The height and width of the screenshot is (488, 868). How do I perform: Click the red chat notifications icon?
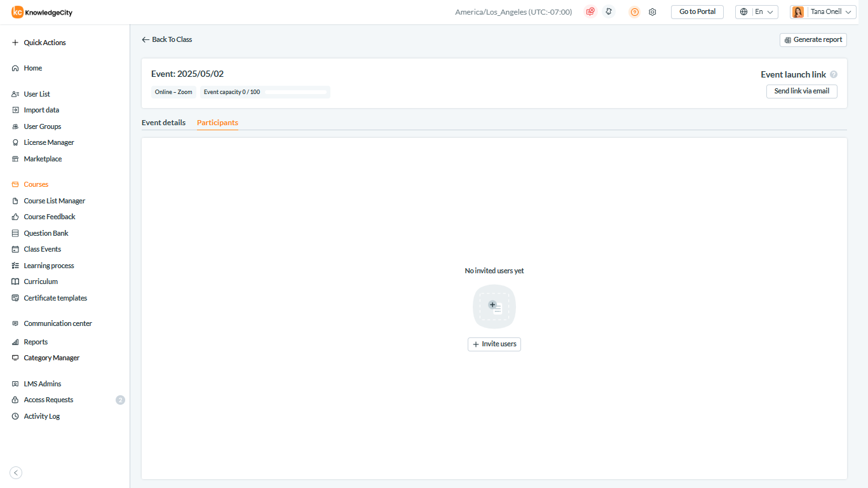pos(590,11)
